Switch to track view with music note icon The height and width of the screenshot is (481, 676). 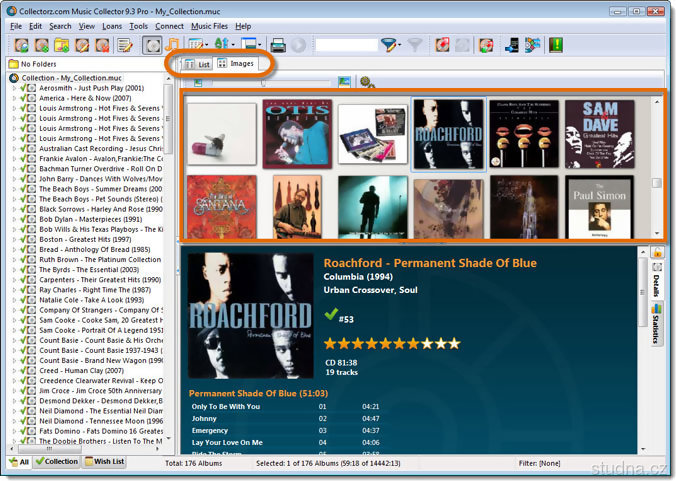(172, 45)
